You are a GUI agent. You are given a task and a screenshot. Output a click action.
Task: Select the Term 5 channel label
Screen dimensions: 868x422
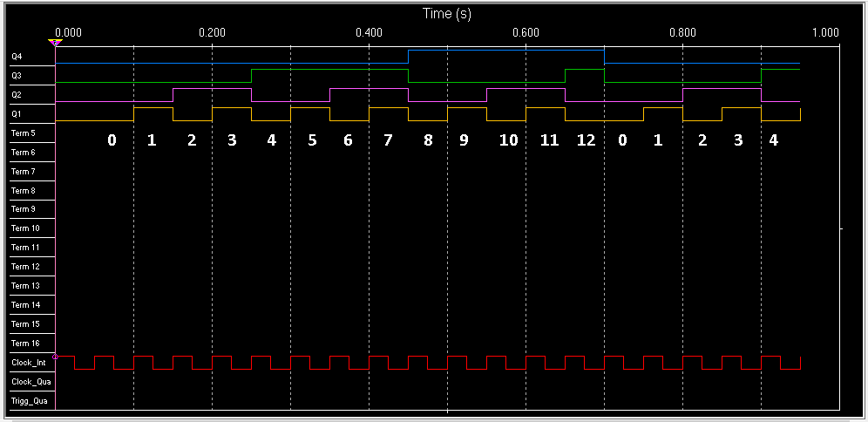[x=24, y=133]
